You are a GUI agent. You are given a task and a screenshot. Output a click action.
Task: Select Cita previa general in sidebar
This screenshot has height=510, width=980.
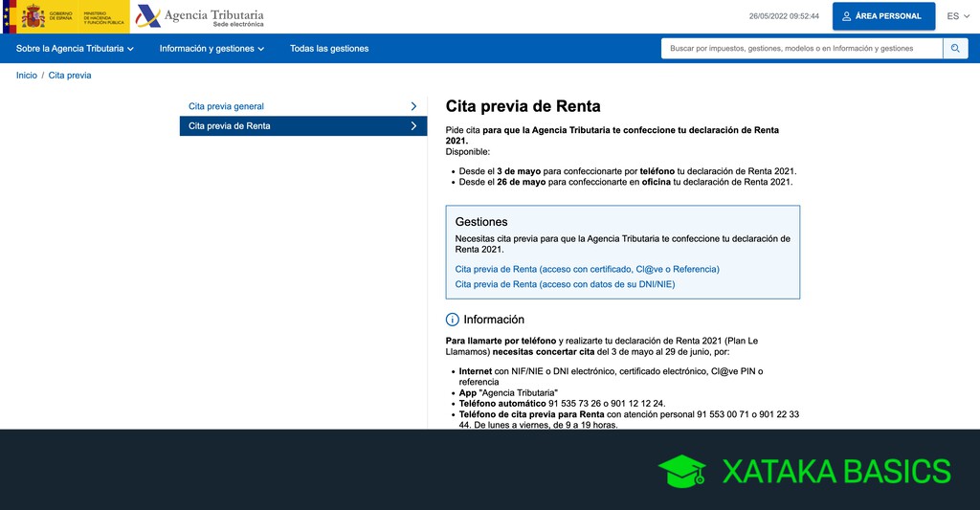pos(227,106)
